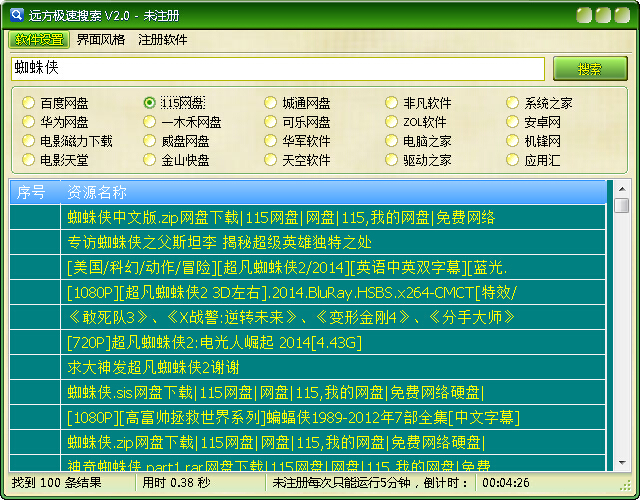Select the 系统之家 radio button

[512, 103]
